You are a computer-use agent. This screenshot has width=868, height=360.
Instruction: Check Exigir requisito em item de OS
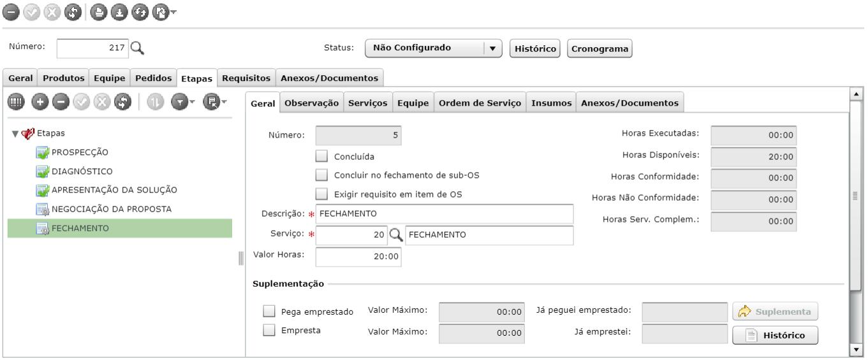322,194
